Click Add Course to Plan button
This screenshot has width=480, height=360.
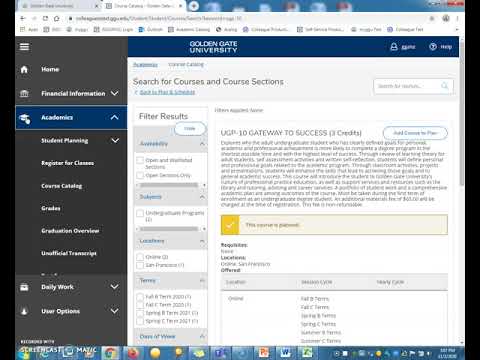coord(415,133)
